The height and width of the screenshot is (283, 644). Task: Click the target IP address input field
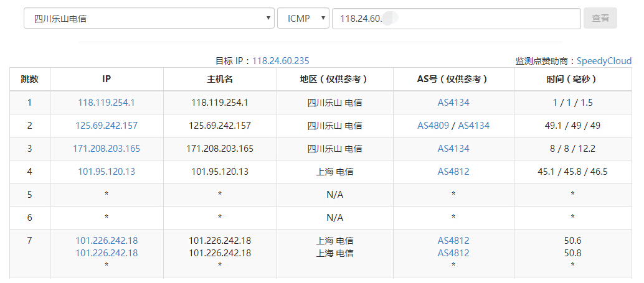[456, 19]
